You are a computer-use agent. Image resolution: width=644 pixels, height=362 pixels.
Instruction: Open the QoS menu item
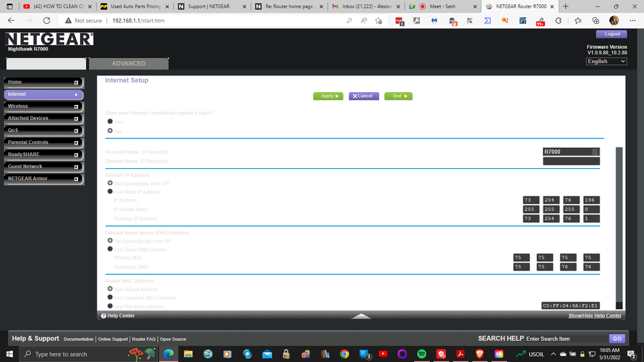44,131
